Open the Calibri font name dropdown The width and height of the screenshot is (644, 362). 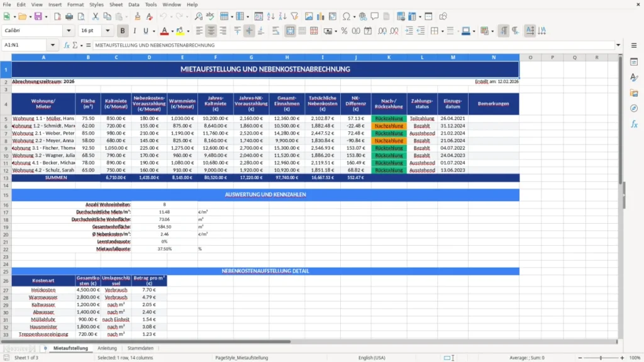point(69,30)
